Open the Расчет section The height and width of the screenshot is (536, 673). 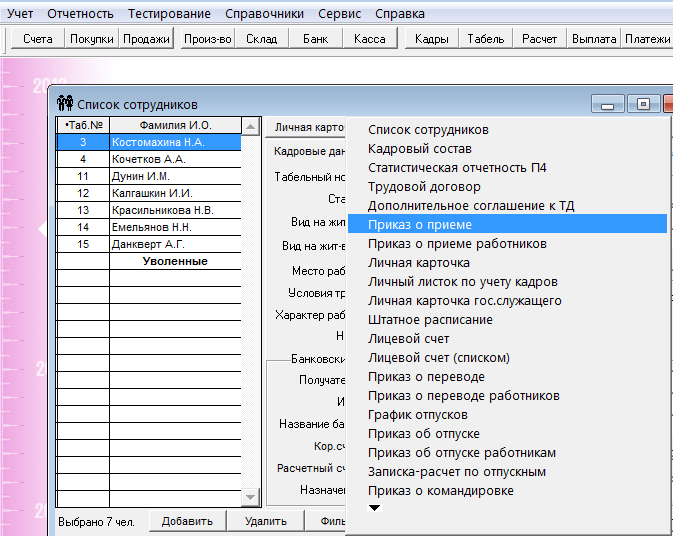[x=540, y=39]
